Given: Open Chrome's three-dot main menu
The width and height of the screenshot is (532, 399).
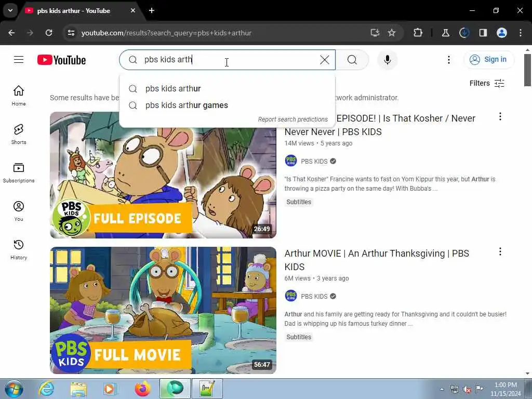Looking at the screenshot, I should click(x=521, y=33).
